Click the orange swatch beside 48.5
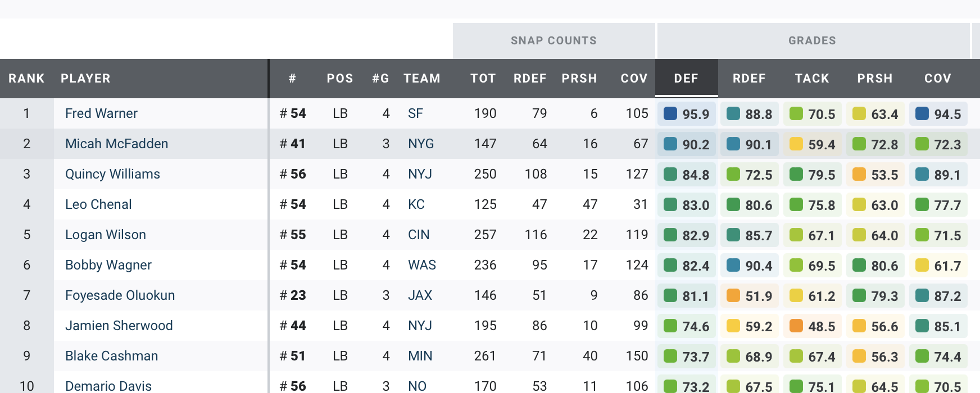 (796, 326)
